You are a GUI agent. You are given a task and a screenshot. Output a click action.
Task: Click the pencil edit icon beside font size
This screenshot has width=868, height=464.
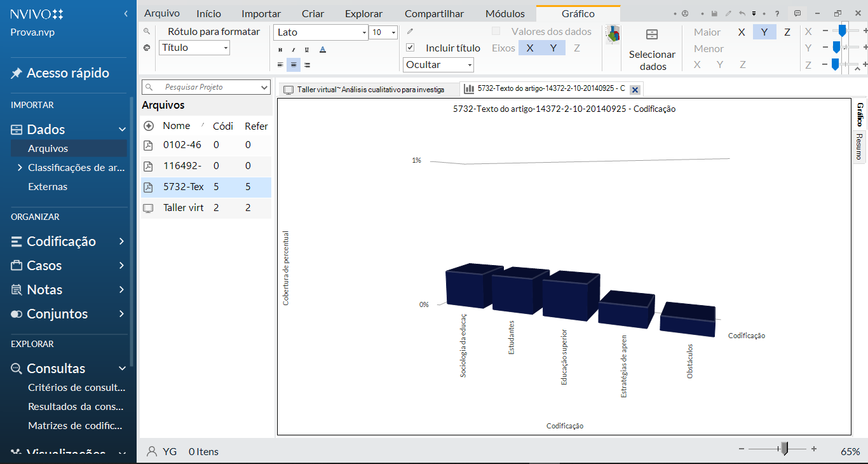pos(410,31)
